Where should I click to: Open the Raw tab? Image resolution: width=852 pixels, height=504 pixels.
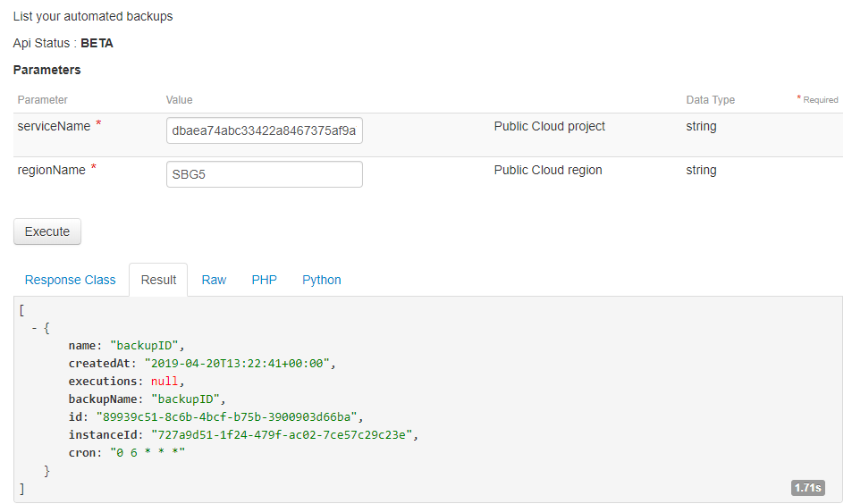click(214, 280)
